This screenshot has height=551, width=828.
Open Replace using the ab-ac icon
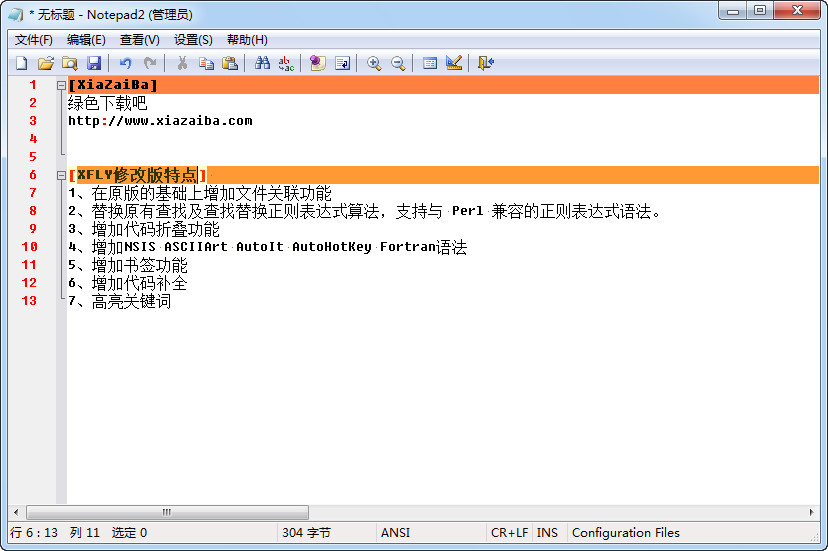(286, 63)
